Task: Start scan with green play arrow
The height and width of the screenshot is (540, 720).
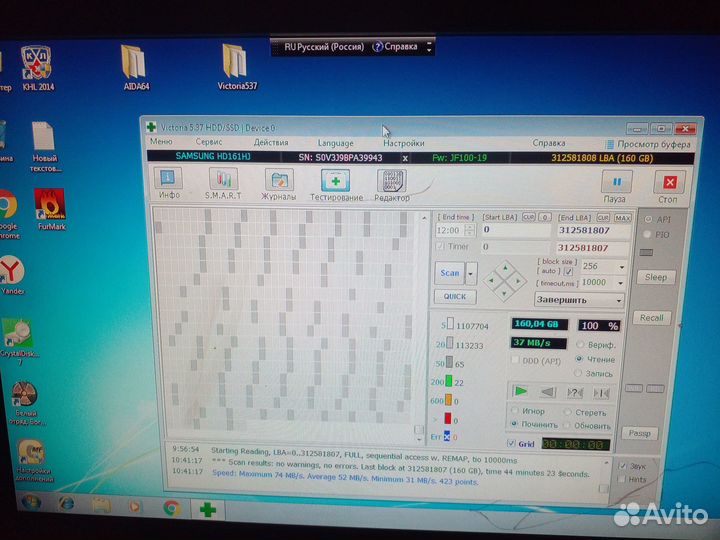Action: pyautogui.click(x=521, y=391)
